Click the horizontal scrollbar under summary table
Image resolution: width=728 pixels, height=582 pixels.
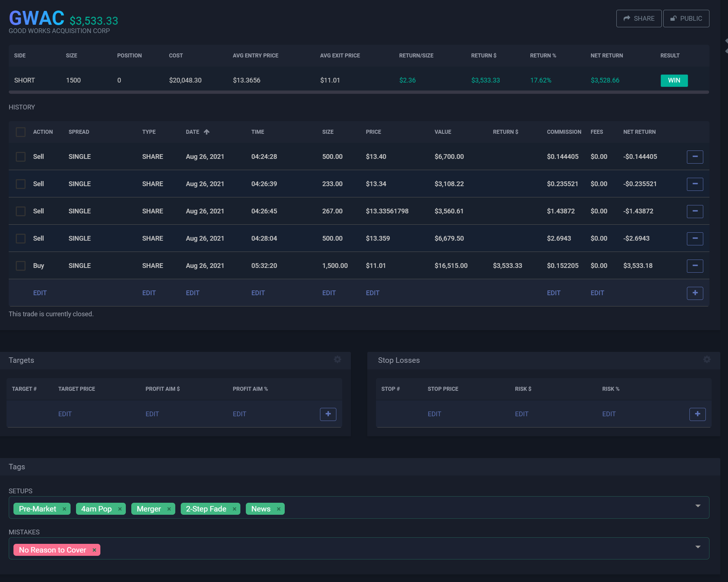coord(359,92)
